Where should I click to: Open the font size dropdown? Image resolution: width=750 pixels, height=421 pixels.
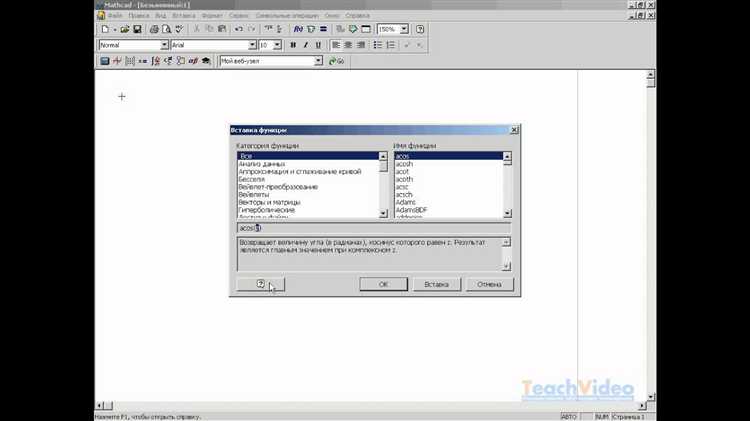tap(277, 45)
